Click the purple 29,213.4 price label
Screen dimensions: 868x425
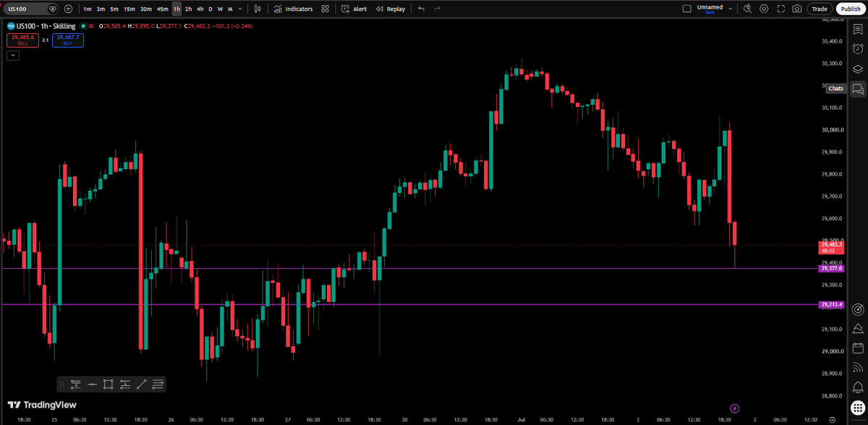[832, 305]
